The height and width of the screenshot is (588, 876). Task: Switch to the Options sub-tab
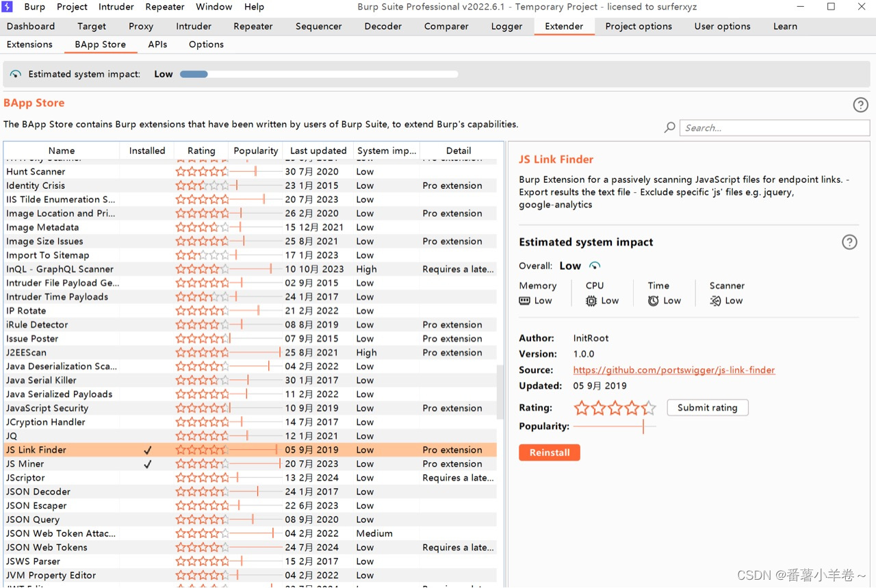(206, 44)
